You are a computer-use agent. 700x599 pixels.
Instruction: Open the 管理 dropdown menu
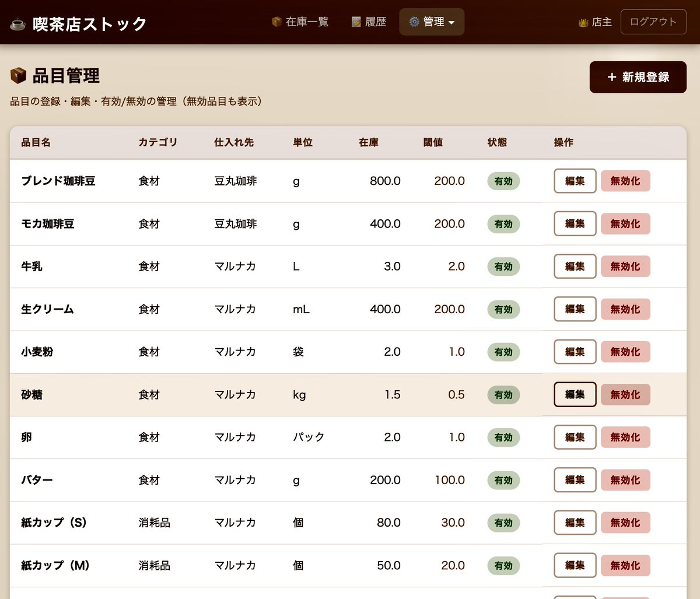[432, 22]
